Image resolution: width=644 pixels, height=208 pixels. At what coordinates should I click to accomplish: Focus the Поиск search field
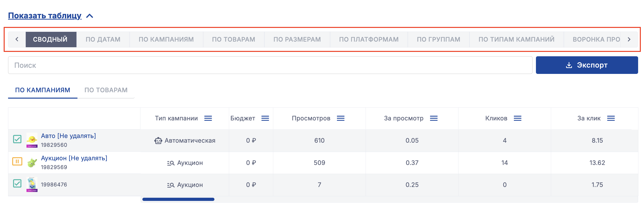point(270,65)
